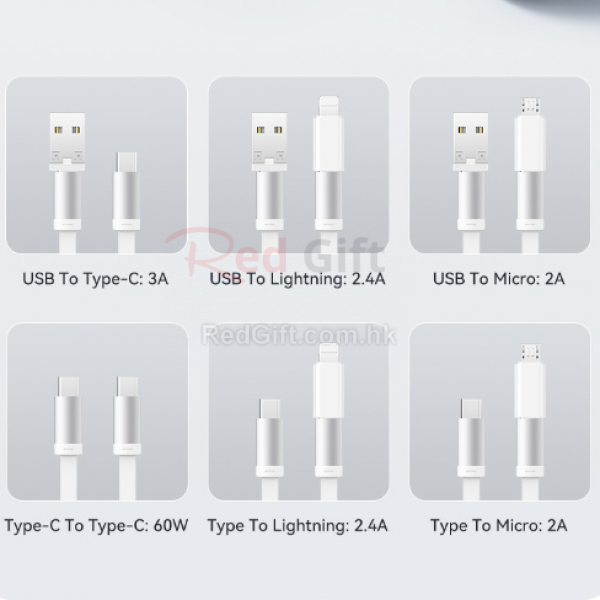Image resolution: width=600 pixels, height=600 pixels.
Task: Select the 'Type To Micro: 2A' label
Action: 499,526
